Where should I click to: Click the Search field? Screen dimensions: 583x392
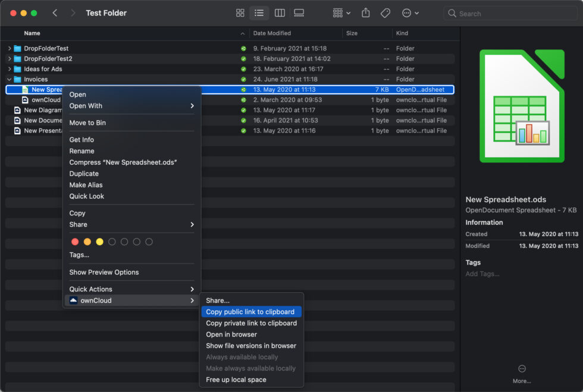click(512, 13)
